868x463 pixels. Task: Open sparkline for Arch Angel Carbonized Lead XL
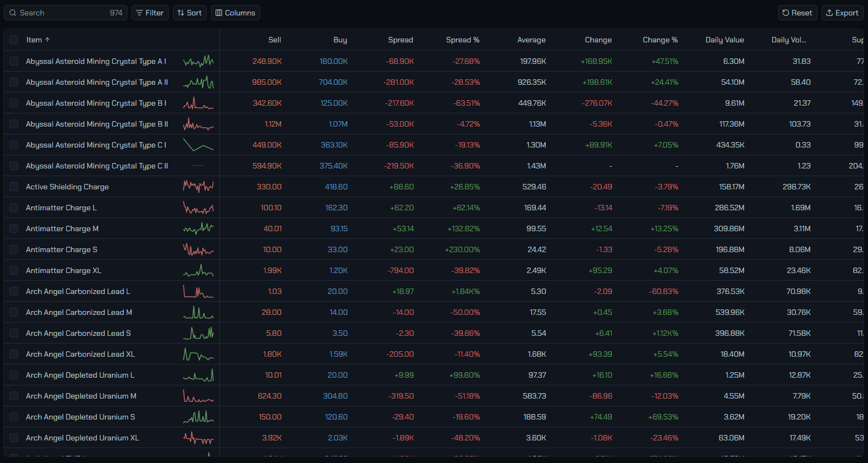point(198,354)
